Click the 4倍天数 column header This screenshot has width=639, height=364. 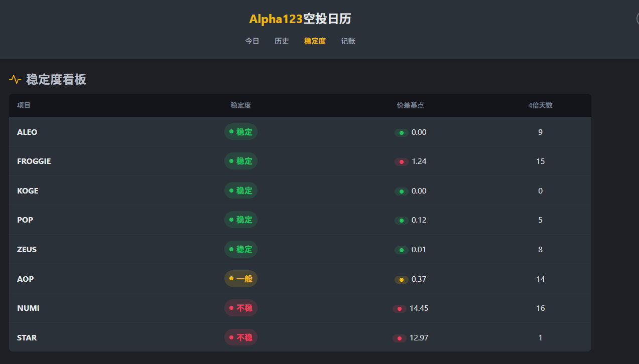pos(540,105)
